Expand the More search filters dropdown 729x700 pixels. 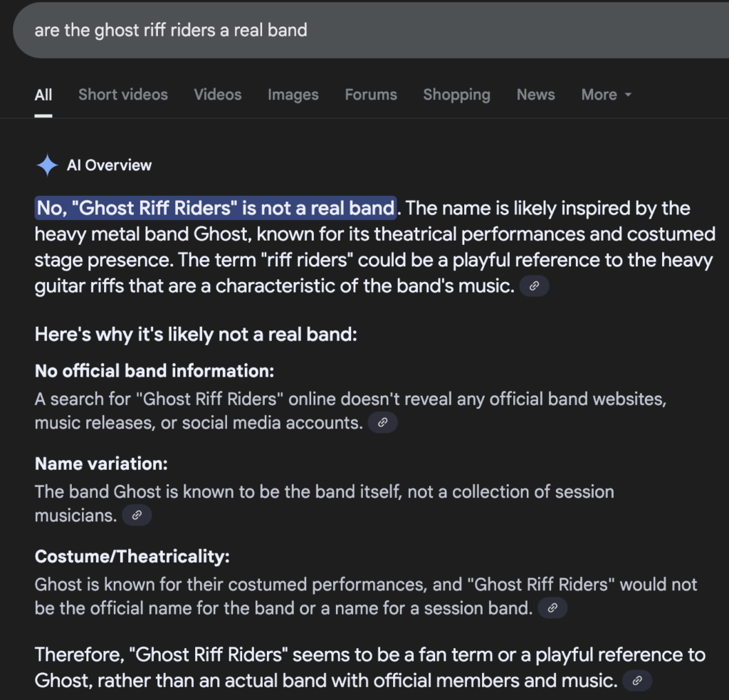pyautogui.click(x=606, y=95)
